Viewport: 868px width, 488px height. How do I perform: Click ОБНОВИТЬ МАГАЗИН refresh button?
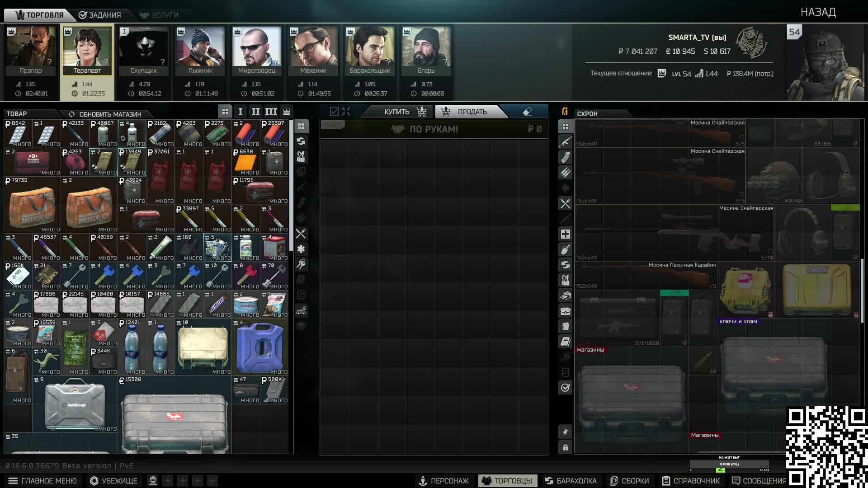tap(105, 114)
